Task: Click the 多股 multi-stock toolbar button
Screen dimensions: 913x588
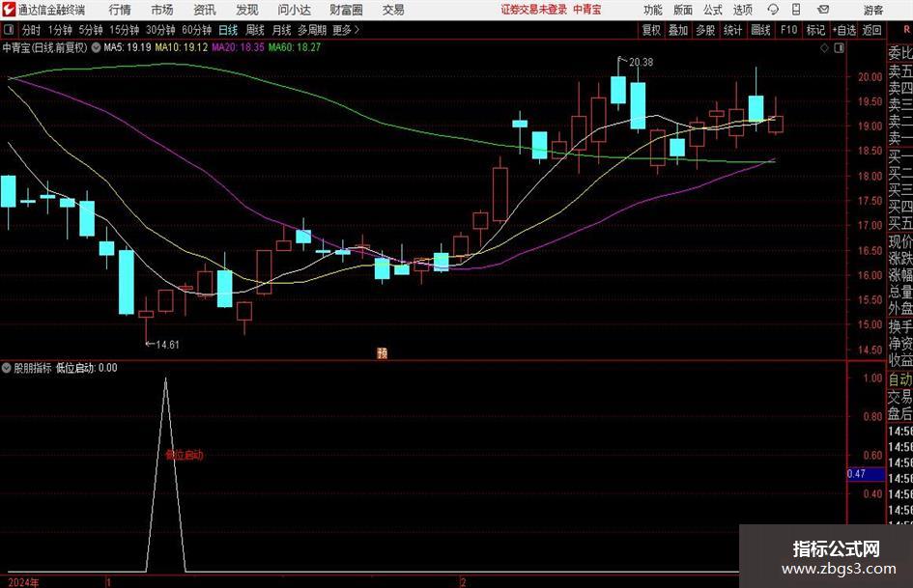Action: (x=705, y=30)
